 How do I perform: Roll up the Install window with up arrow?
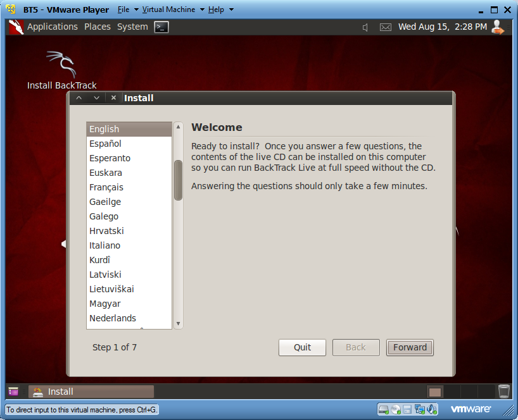pos(79,97)
